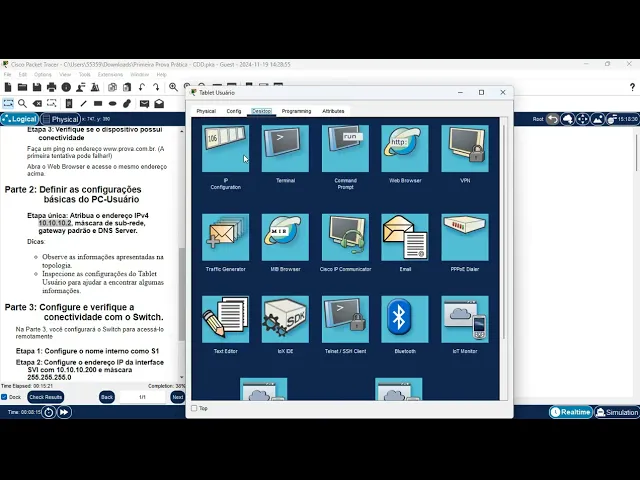Image resolution: width=640 pixels, height=480 pixels.
Task: Open the MIB Browser app
Action: 285,237
